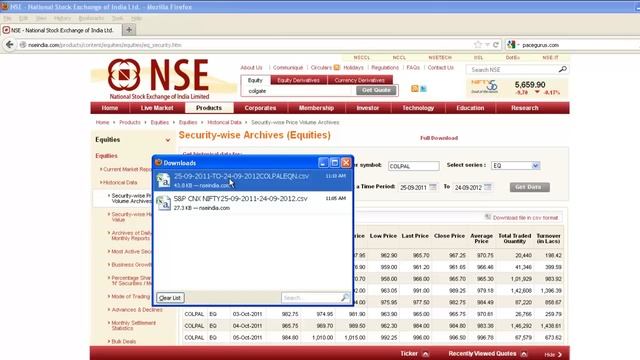Screen dimensions: 640x360
Task: Click Clear List in Downloads window
Action: (x=170, y=298)
